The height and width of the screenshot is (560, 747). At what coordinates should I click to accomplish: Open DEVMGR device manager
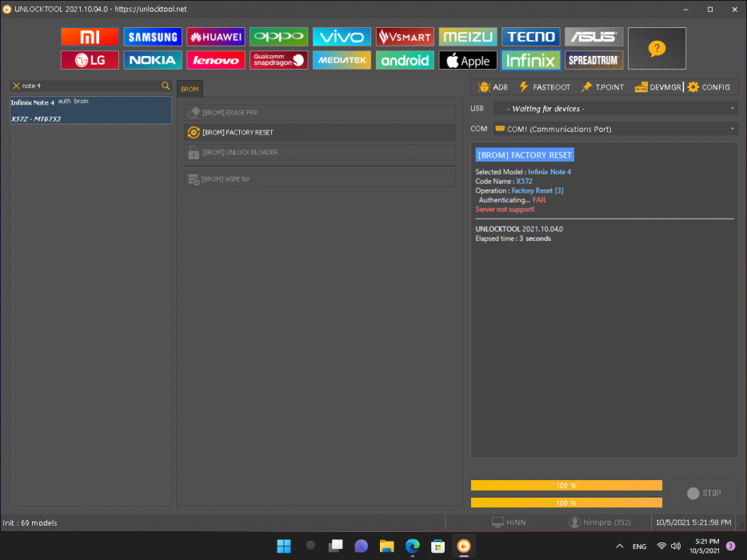coord(658,87)
